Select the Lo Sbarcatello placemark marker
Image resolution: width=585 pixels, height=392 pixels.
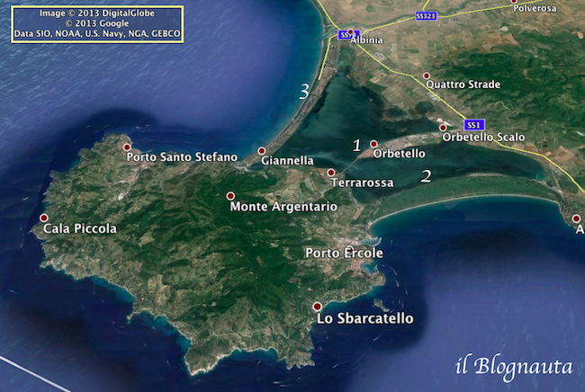(317, 307)
